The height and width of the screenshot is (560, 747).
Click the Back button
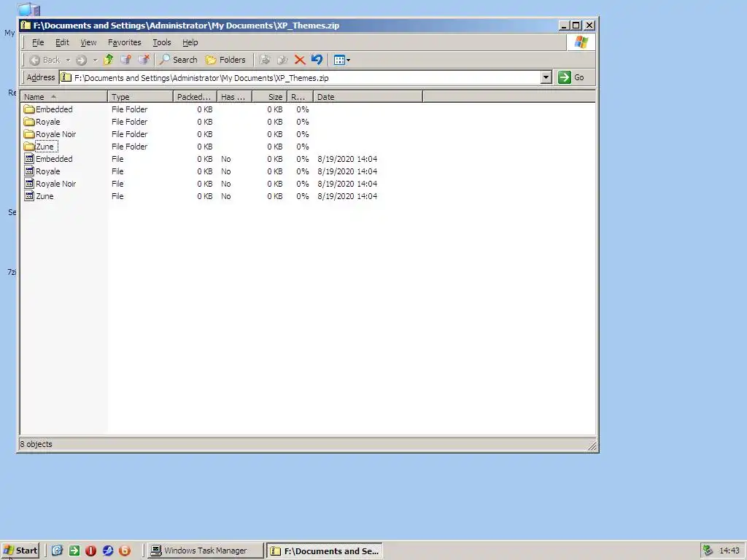44,60
